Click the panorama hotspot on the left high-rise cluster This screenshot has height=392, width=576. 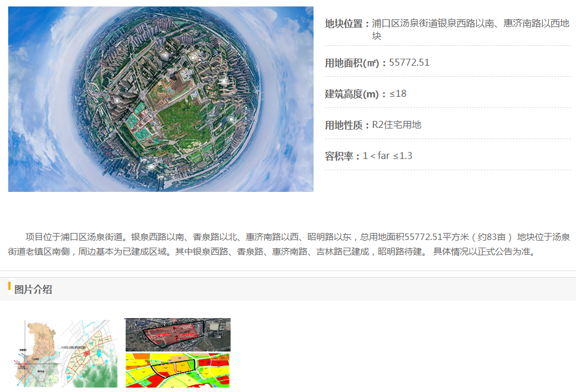tap(117, 100)
